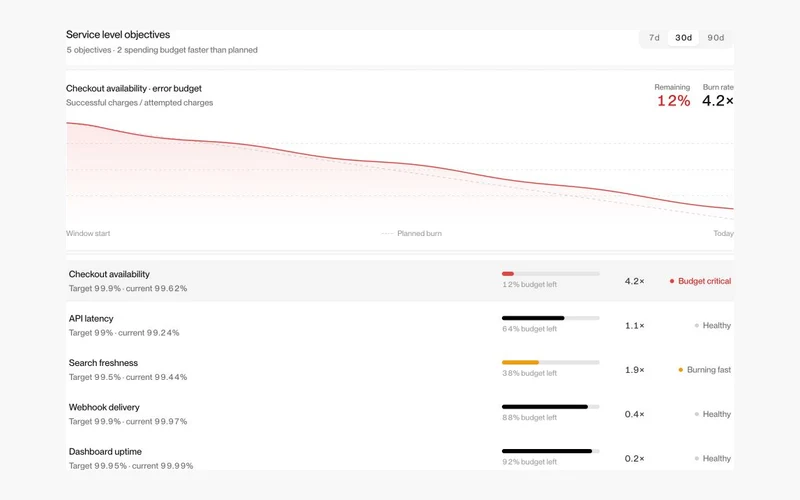The image size is (800, 500).
Task: Click 'Target 99.9% · current 99.62%' text
Action: (128, 289)
